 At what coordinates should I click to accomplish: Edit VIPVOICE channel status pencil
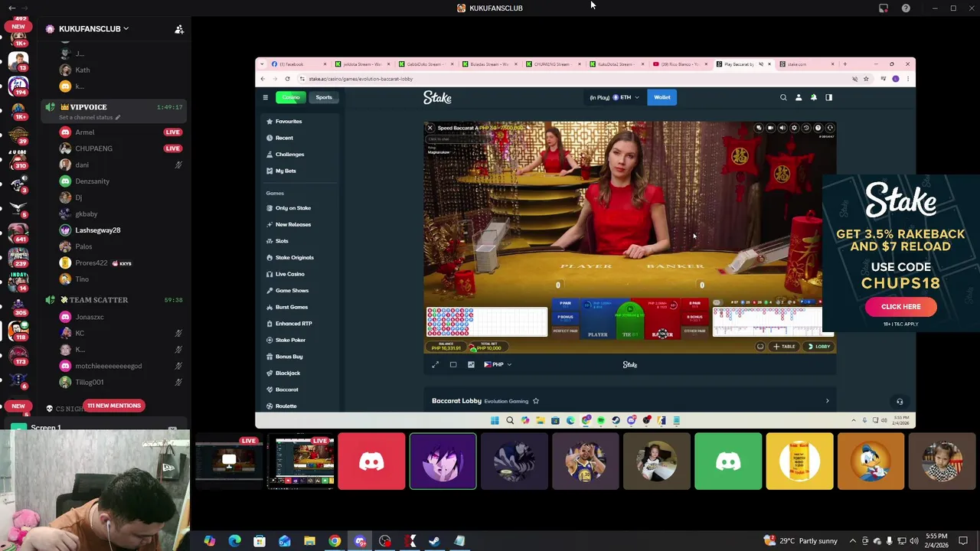tap(117, 117)
